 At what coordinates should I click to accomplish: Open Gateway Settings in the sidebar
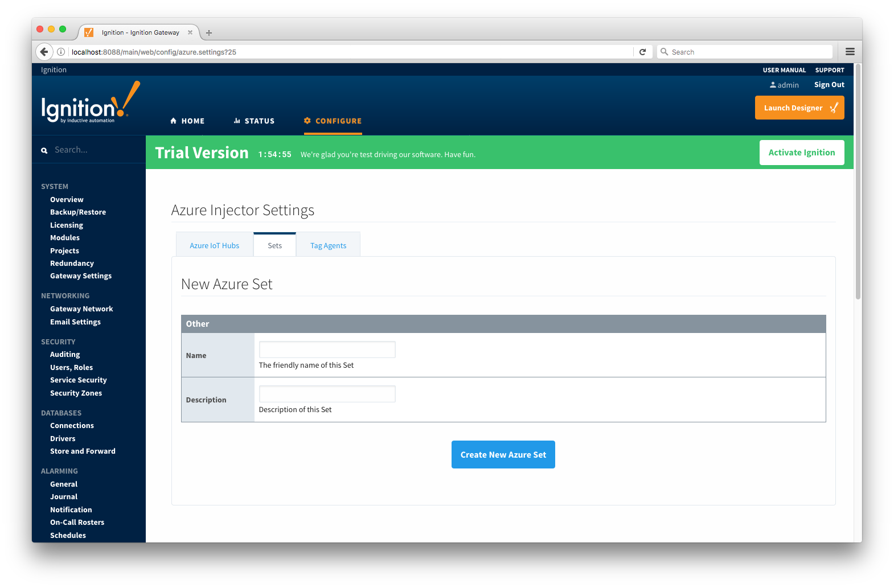(81, 276)
